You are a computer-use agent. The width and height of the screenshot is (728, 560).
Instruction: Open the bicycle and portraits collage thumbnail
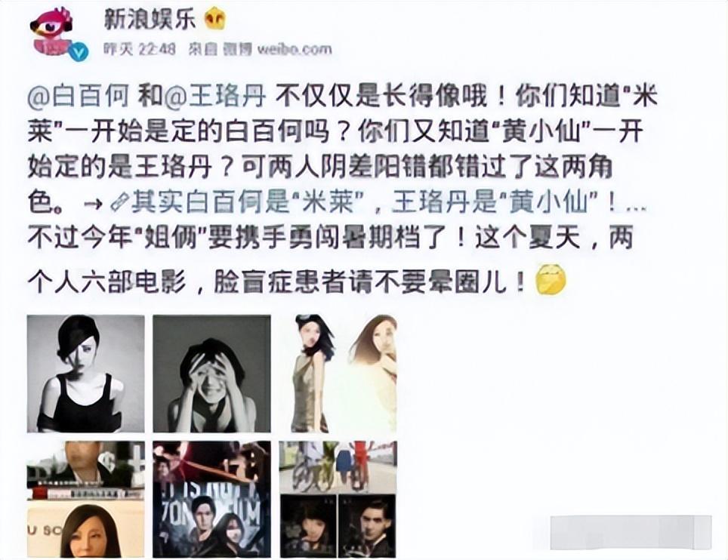(x=338, y=500)
